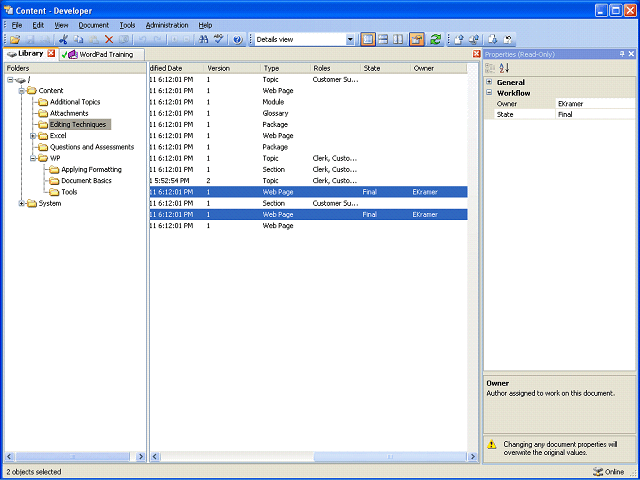This screenshot has height=480, width=640.
Task: Close the Library tab using its red X
Action: coord(51,53)
